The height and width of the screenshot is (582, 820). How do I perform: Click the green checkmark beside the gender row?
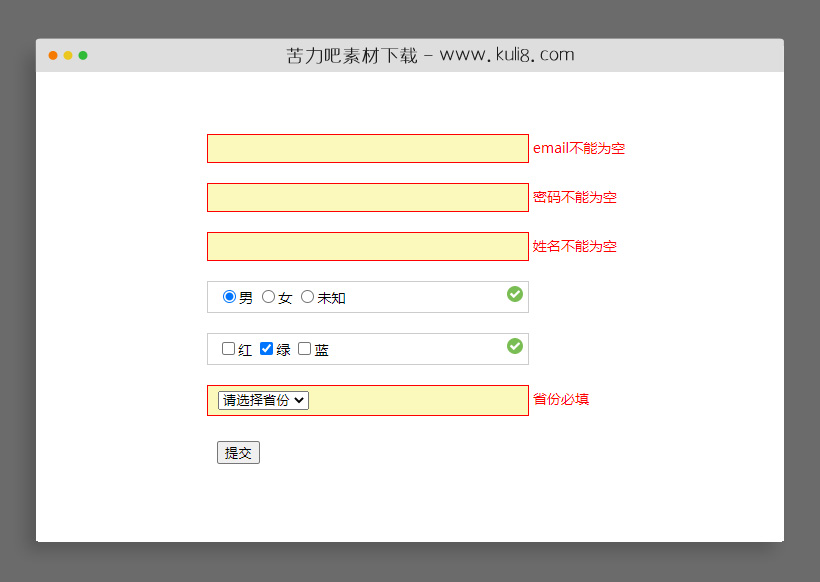(x=515, y=294)
